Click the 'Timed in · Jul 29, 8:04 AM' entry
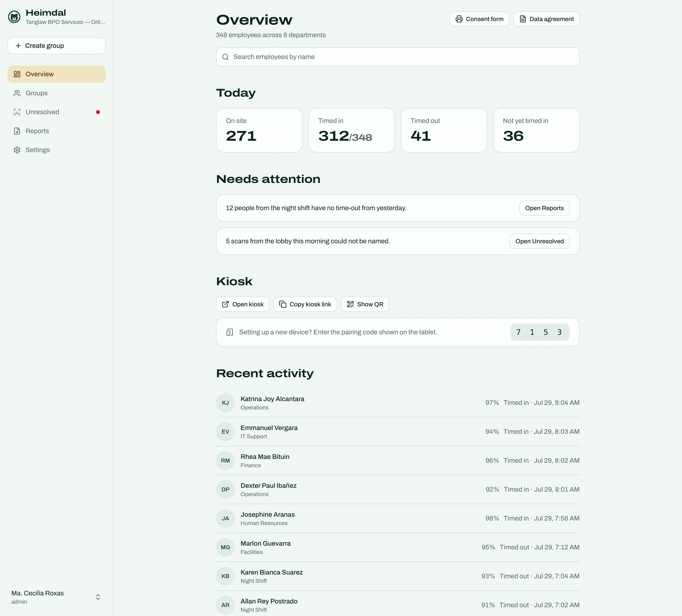This screenshot has width=682, height=616. (x=541, y=403)
